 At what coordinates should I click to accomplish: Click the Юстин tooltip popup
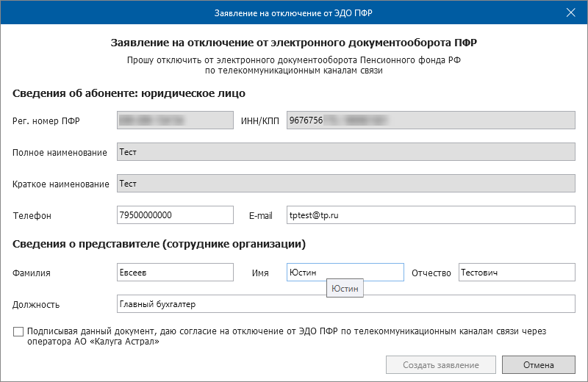(345, 289)
